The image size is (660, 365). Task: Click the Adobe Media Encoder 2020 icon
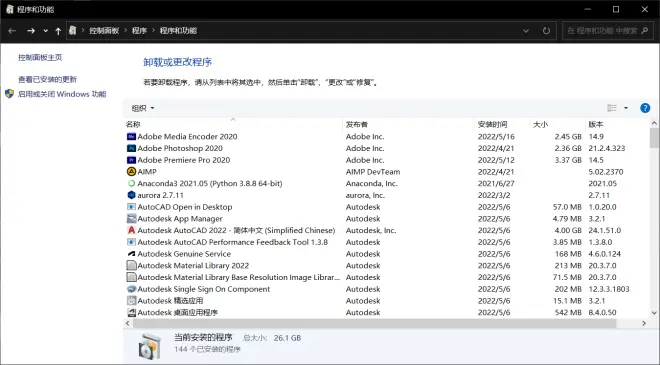point(131,136)
